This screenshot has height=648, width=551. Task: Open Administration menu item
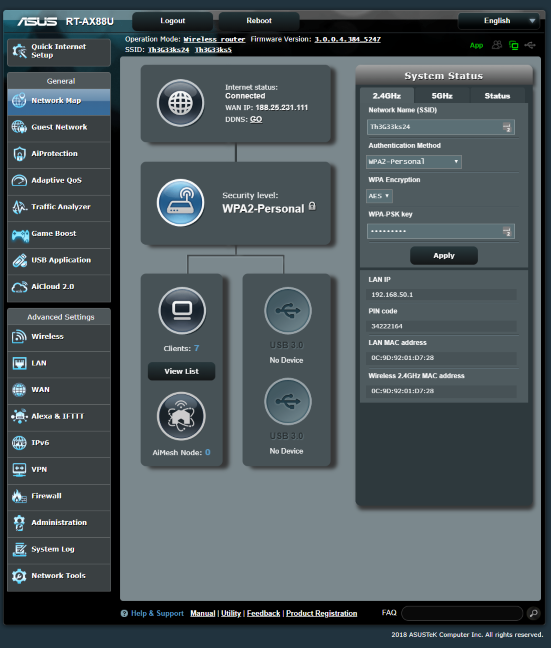coord(59,523)
